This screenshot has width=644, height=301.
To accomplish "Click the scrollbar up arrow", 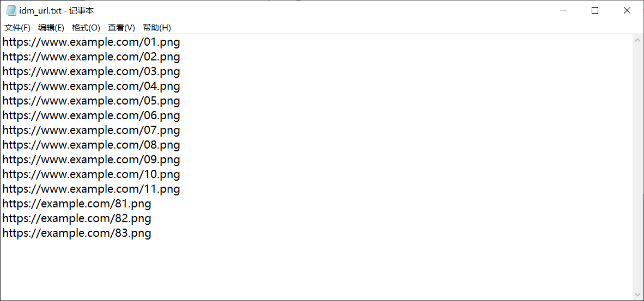I will [x=638, y=40].
